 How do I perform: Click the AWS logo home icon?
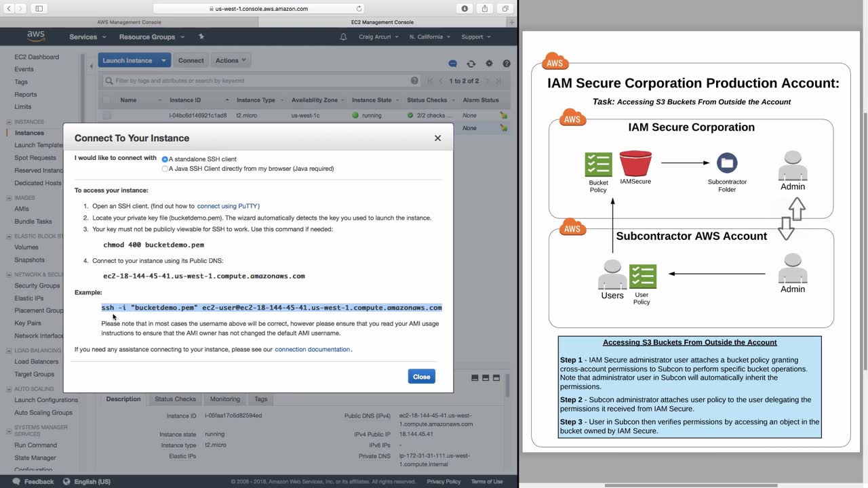point(36,37)
